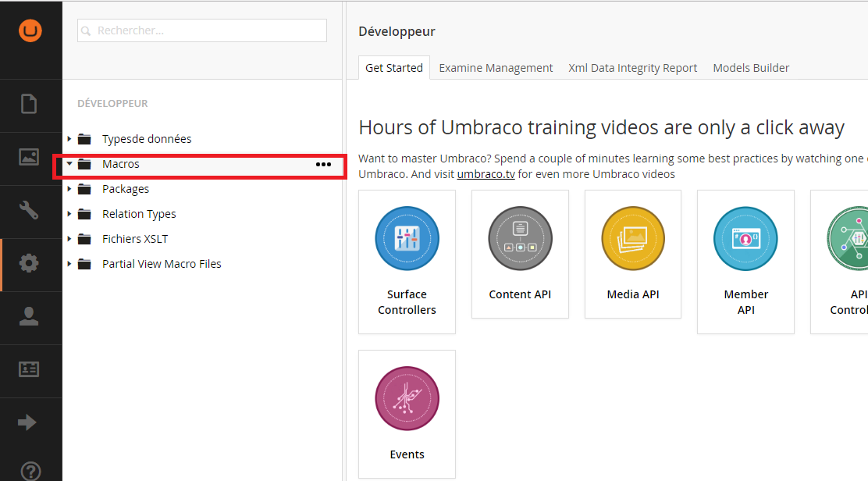Open the Forms section arrow icon

[27, 422]
